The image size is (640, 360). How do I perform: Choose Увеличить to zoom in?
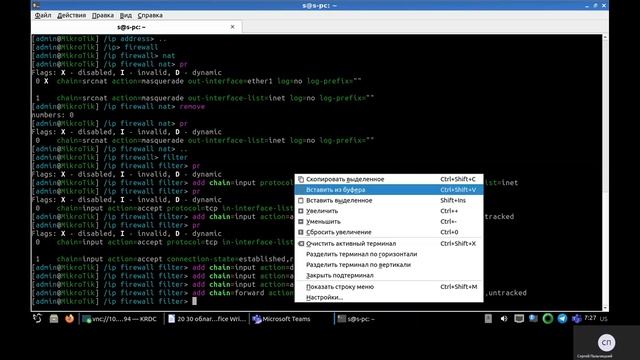(389, 211)
